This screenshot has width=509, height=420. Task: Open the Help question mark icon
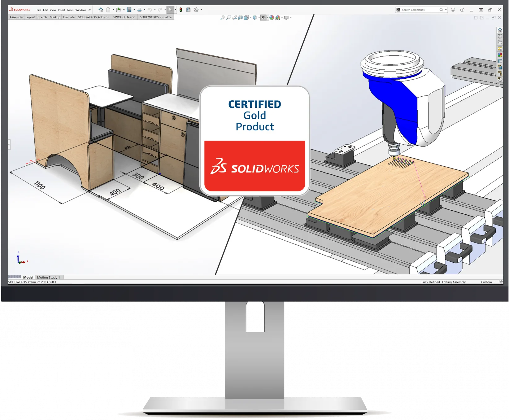click(462, 10)
